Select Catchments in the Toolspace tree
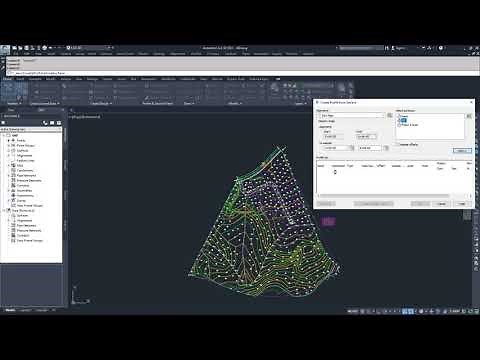The height and width of the screenshot is (360, 480). (25, 170)
